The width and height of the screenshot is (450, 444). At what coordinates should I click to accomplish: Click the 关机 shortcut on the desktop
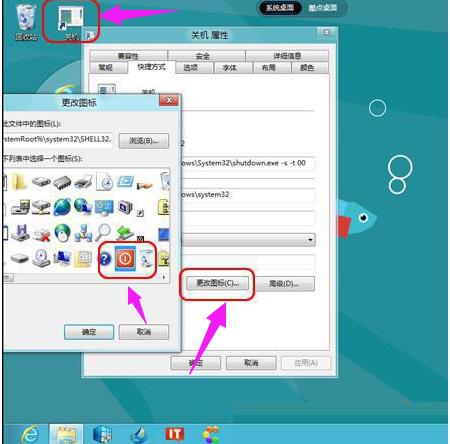tap(71, 23)
